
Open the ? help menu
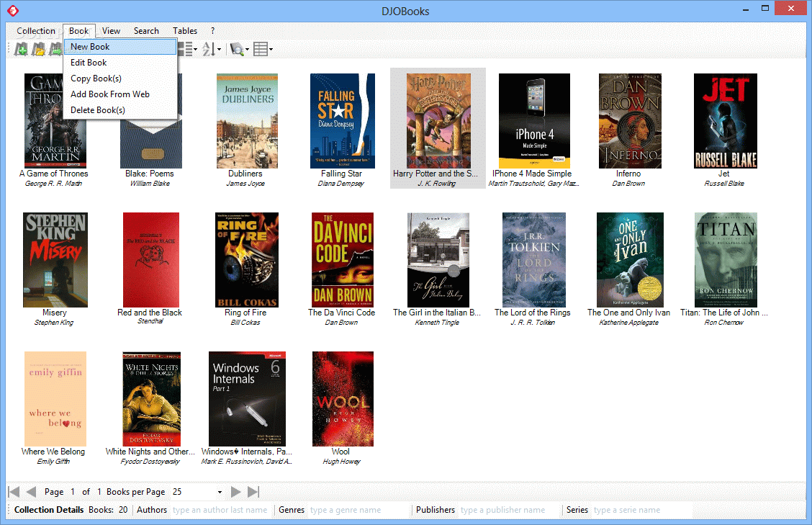(212, 30)
